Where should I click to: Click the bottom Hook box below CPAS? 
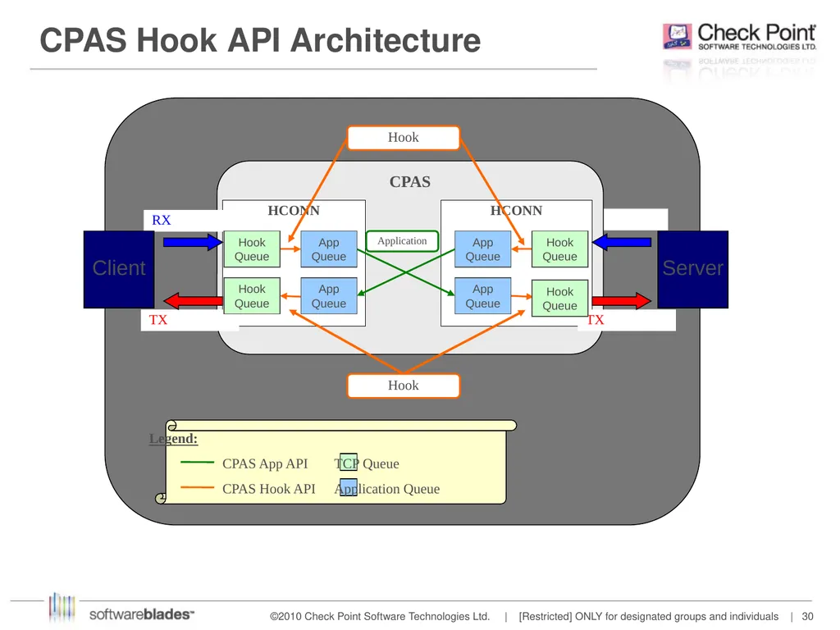tap(404, 386)
